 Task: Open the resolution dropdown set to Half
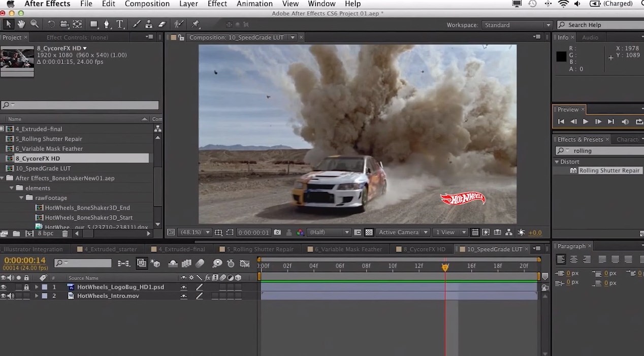click(329, 232)
